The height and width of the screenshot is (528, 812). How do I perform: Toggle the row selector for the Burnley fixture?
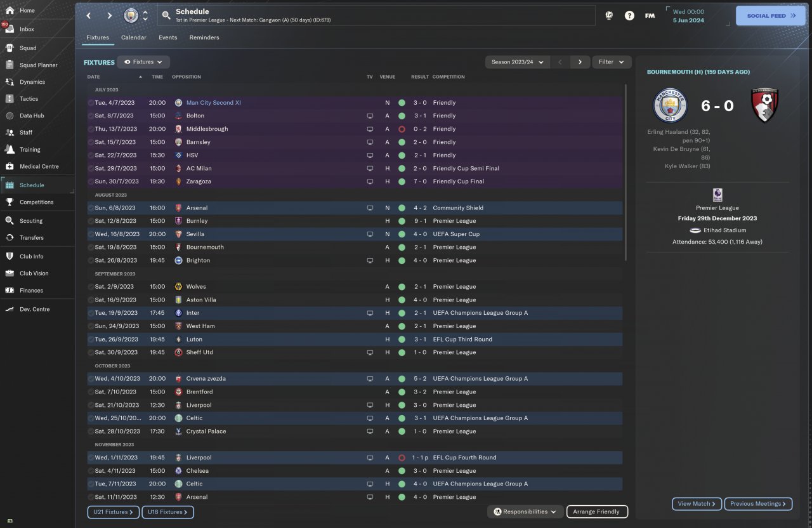91,221
